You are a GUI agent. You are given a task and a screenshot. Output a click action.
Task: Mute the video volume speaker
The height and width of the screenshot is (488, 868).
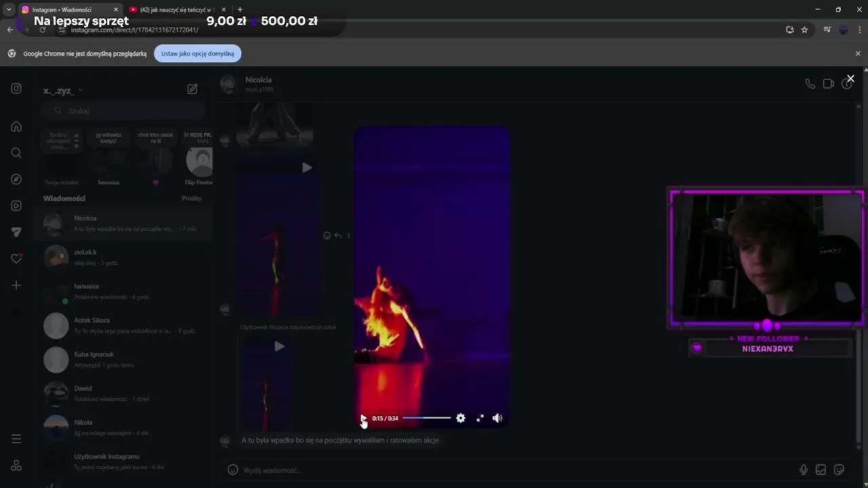[497, 418]
